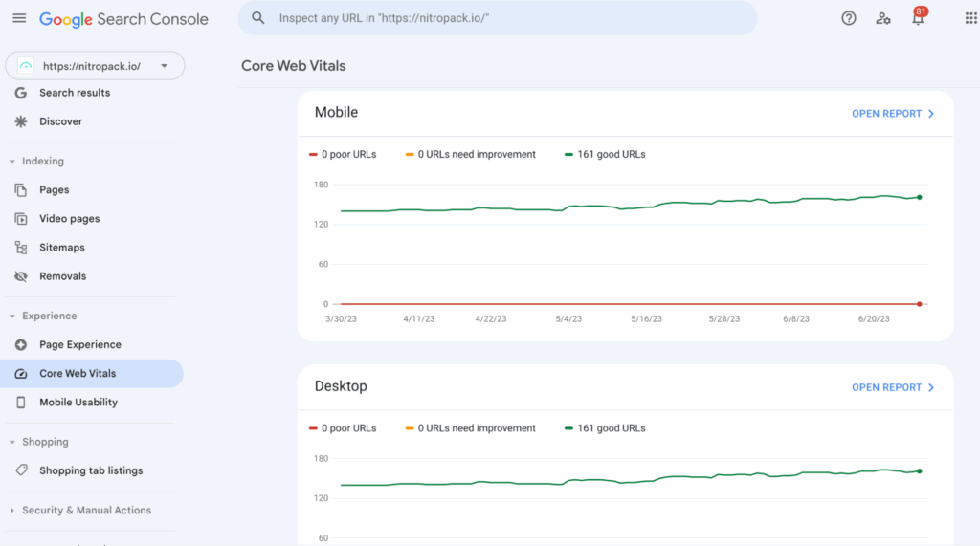Click the 6/20/23 date label
The height and width of the screenshot is (546, 980).
[874, 318]
